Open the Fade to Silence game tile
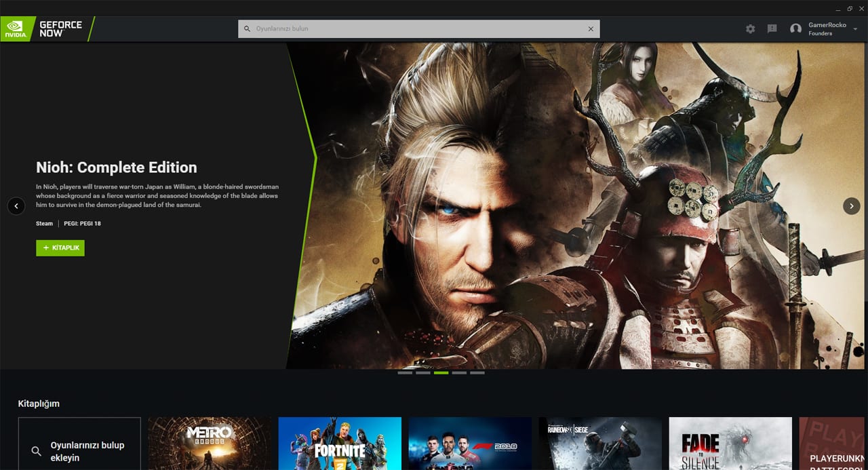 point(730,444)
